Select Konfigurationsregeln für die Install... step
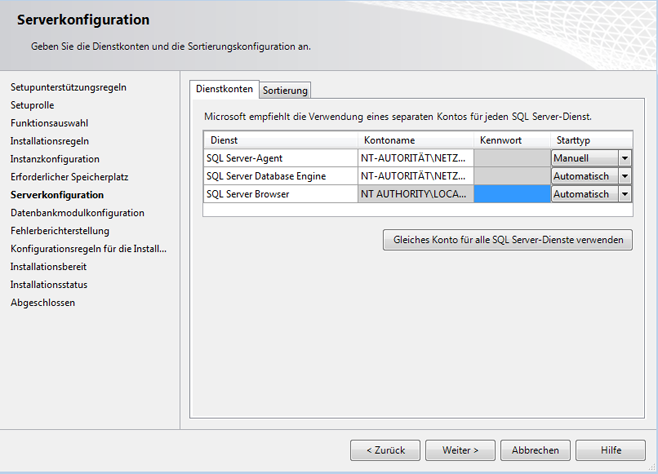The image size is (658, 474). [x=89, y=249]
